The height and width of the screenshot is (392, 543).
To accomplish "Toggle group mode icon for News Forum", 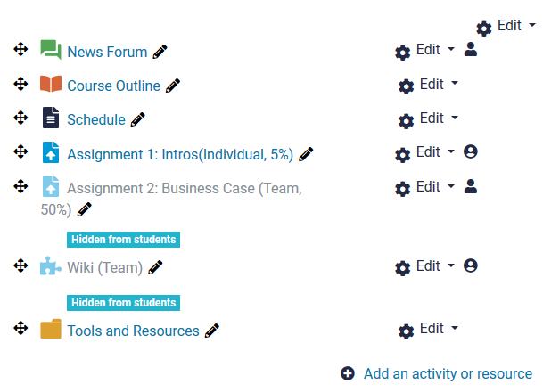I will [471, 50].
